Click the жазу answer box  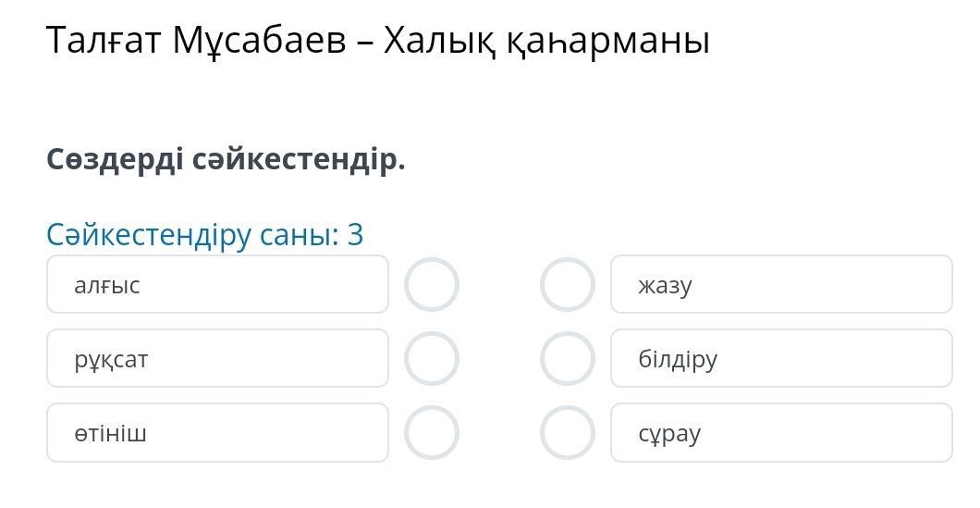[x=781, y=285]
